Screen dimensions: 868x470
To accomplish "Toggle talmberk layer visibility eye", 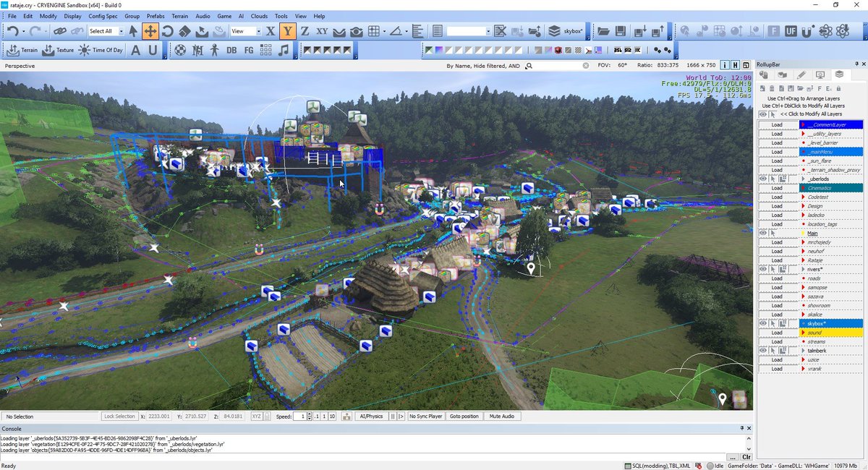I will click(763, 351).
